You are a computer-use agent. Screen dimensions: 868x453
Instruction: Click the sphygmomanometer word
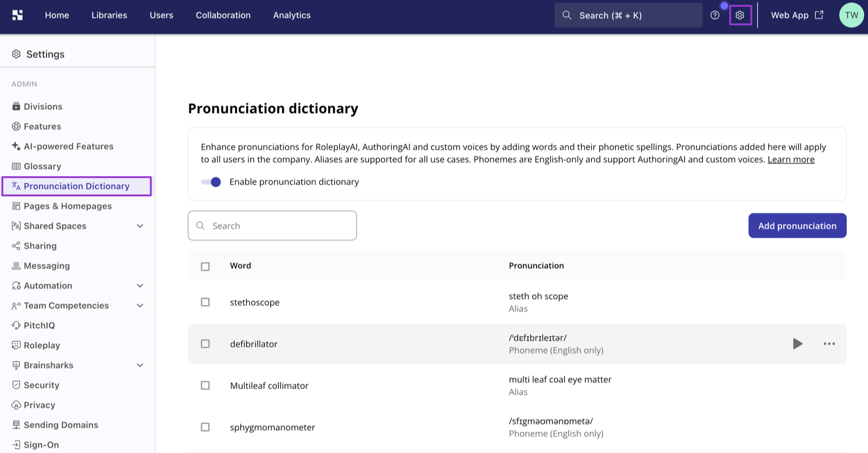click(272, 428)
